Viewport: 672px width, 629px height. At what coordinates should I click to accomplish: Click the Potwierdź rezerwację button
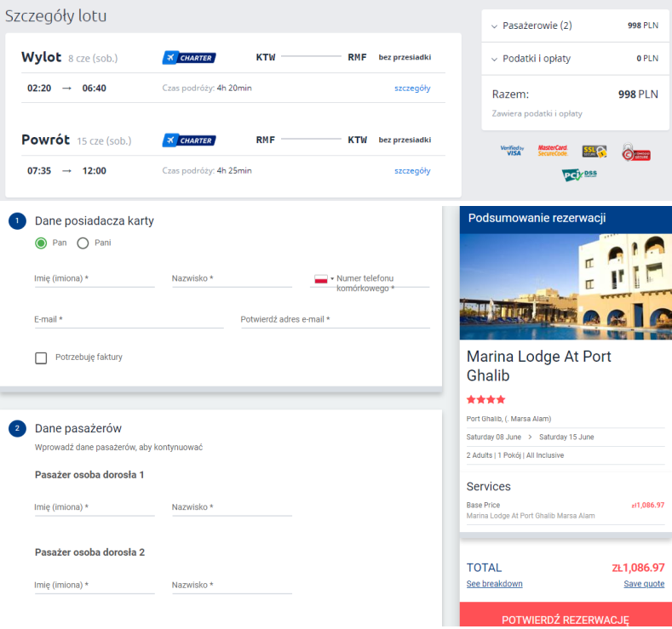coord(566,615)
